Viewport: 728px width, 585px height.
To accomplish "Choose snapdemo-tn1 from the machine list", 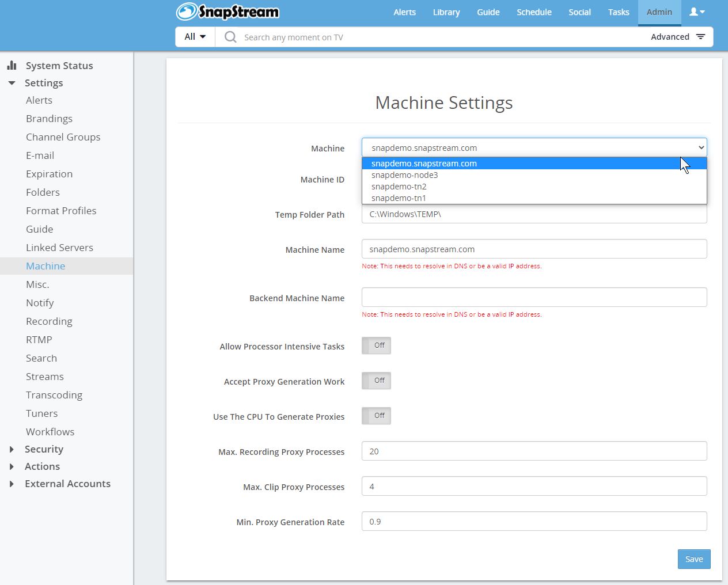I will click(x=534, y=198).
